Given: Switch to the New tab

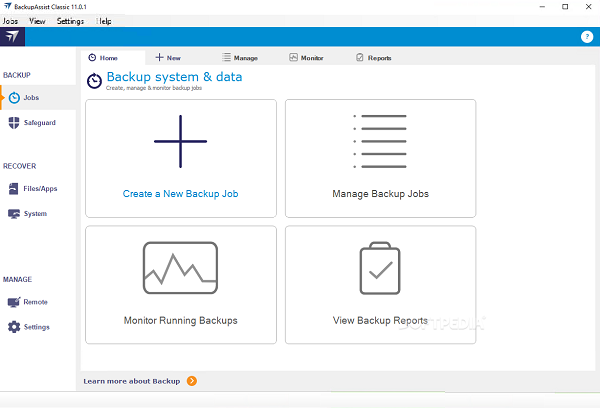Looking at the screenshot, I should (168, 58).
